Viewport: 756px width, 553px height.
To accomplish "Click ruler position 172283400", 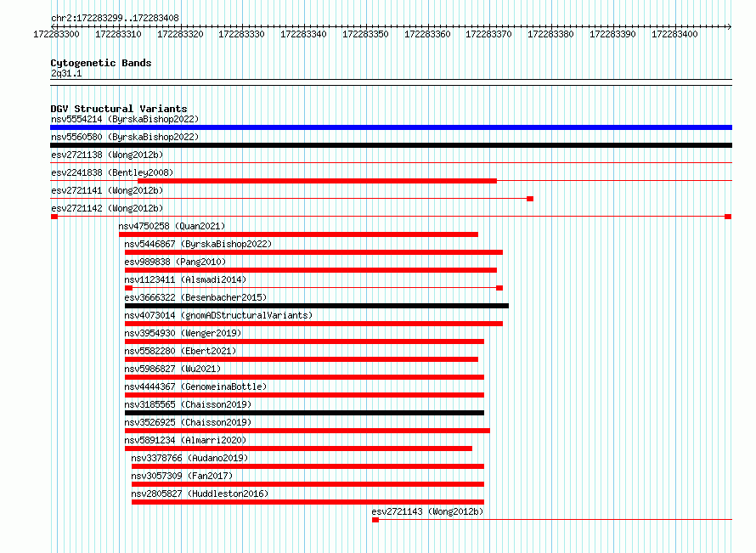I will pos(674,34).
